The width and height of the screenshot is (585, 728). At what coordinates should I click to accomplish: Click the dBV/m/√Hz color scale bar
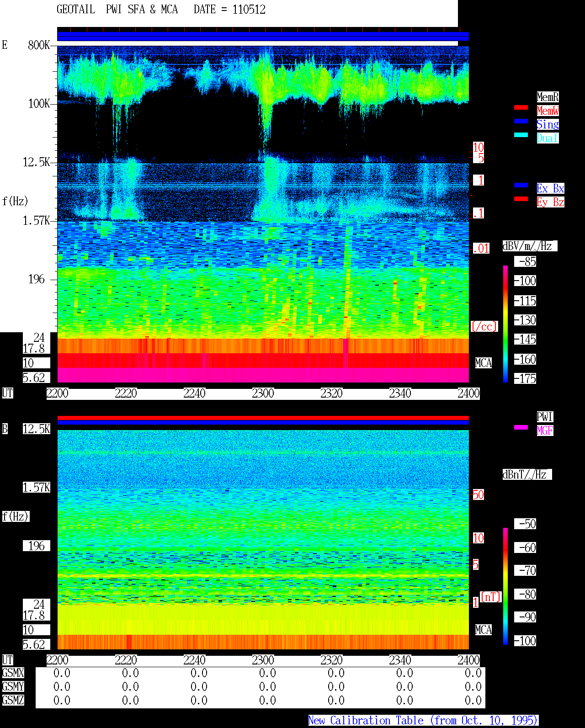click(505, 324)
